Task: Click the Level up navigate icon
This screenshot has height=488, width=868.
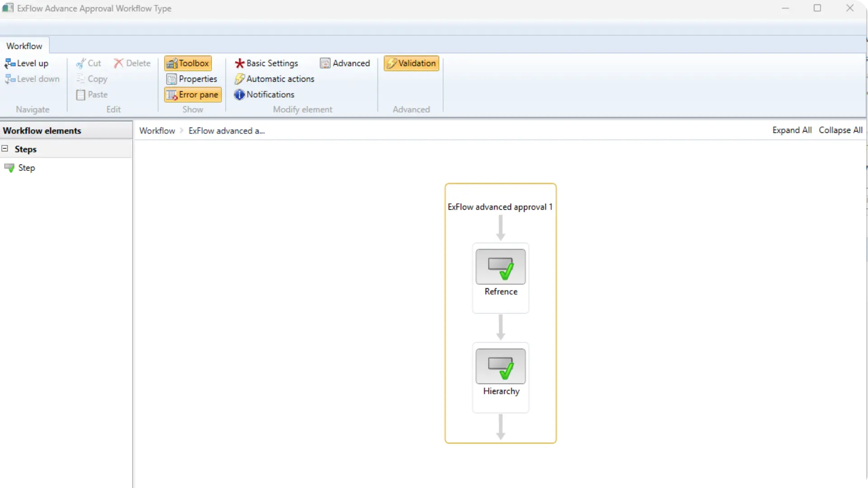Action: coord(10,64)
